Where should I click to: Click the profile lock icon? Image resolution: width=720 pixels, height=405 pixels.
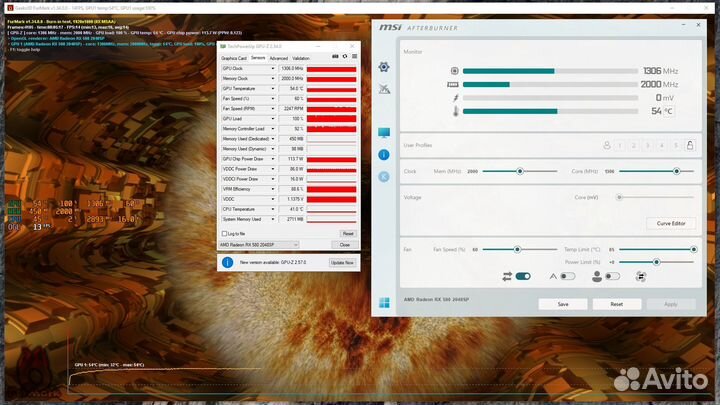pyautogui.click(x=690, y=146)
